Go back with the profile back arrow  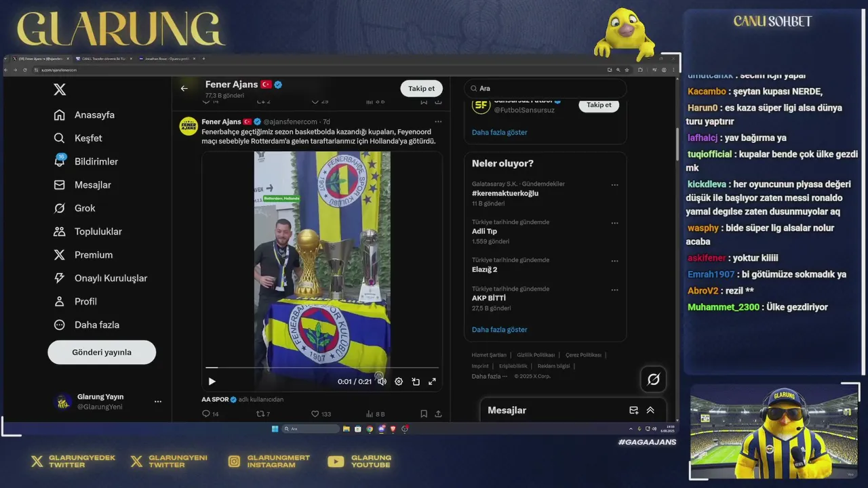[x=184, y=88]
